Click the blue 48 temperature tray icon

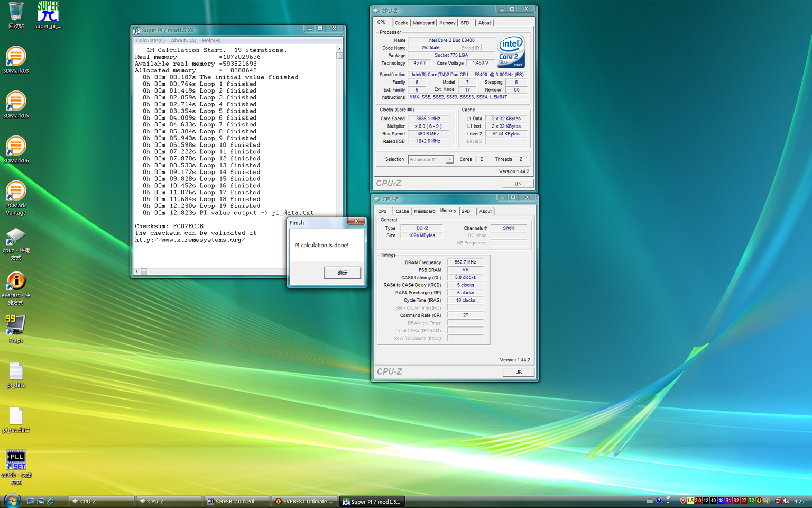pyautogui.click(x=721, y=501)
